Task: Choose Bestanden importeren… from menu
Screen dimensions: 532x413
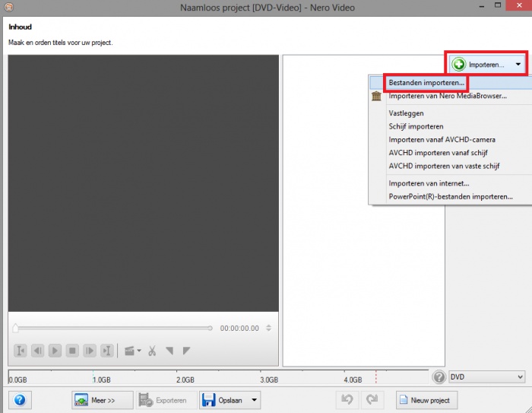Action: point(426,83)
